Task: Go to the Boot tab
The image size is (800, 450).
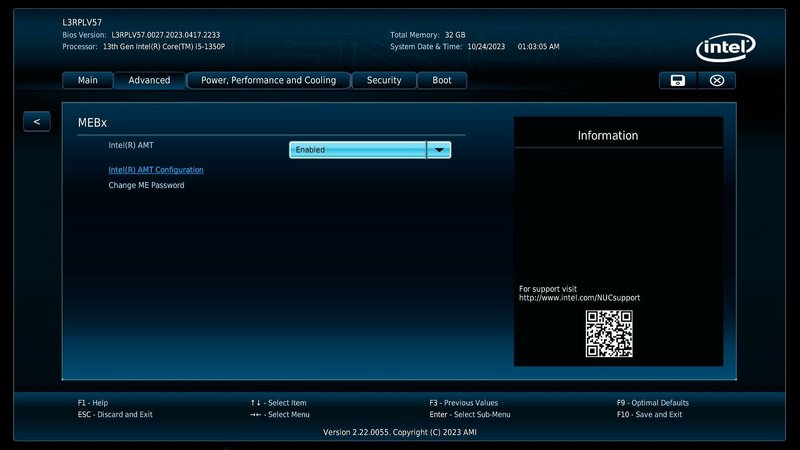Action: coord(442,80)
